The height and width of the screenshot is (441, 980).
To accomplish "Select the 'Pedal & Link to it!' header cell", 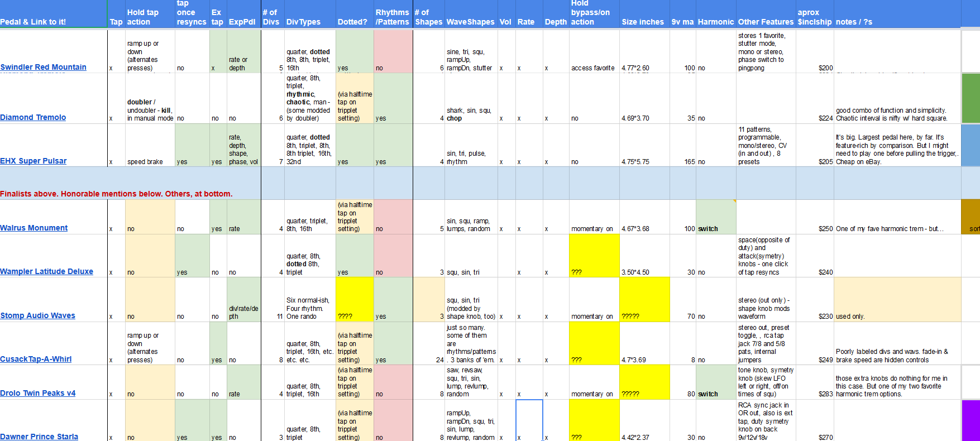I will 54,14.
